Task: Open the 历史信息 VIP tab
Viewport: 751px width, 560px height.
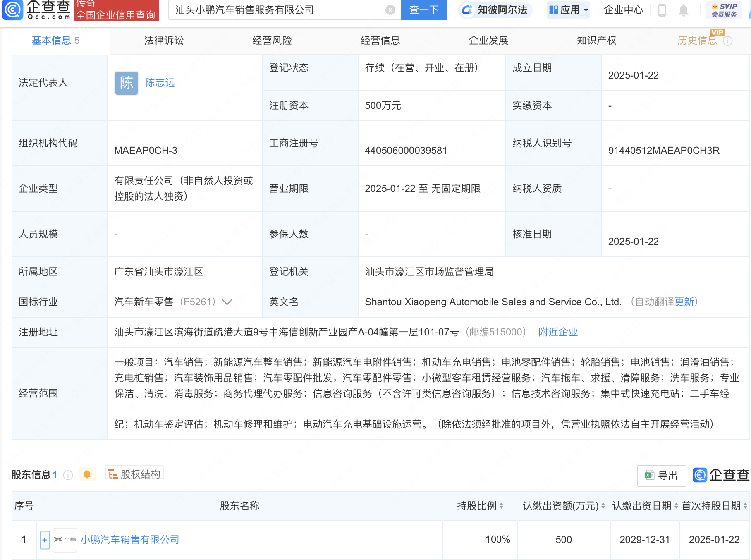Action: pyautogui.click(x=697, y=41)
